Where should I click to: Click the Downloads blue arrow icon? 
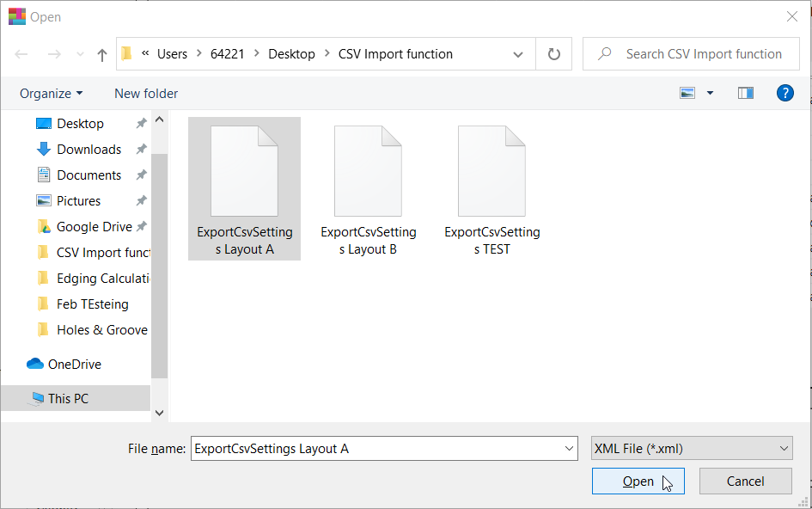[x=44, y=150]
